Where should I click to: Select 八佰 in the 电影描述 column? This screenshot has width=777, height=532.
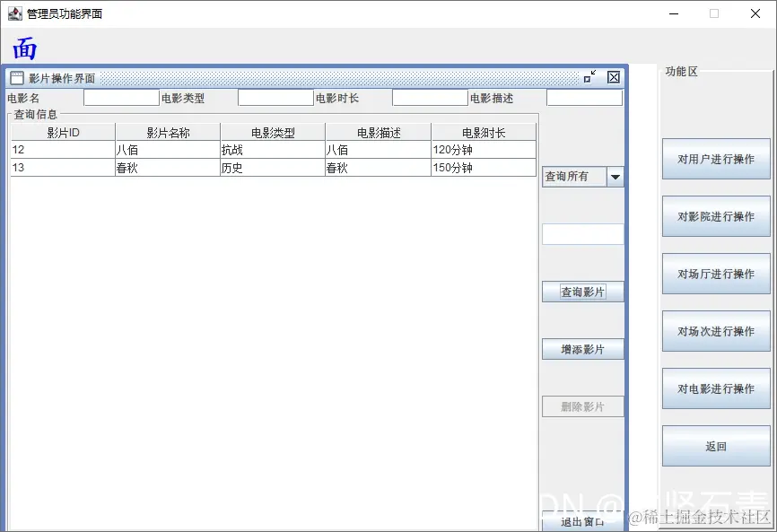(x=379, y=150)
